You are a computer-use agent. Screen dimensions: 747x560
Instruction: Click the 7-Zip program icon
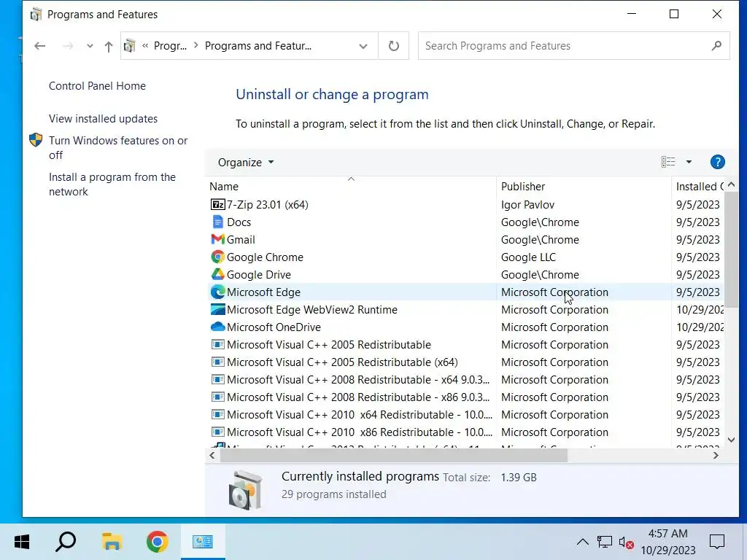pos(217,205)
